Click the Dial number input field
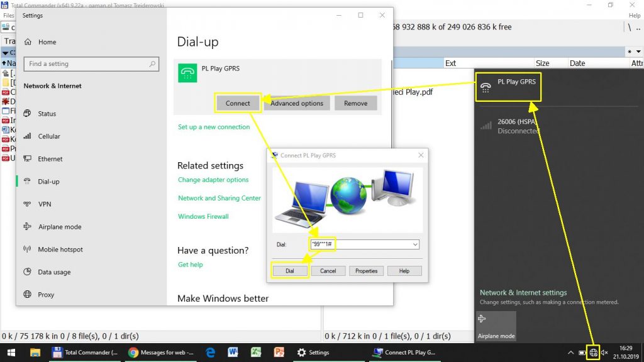 (365, 244)
